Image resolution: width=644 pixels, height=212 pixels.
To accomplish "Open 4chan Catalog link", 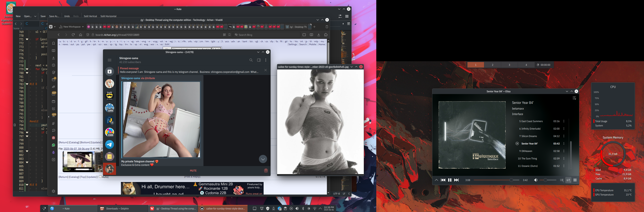I will tap(74, 143).
